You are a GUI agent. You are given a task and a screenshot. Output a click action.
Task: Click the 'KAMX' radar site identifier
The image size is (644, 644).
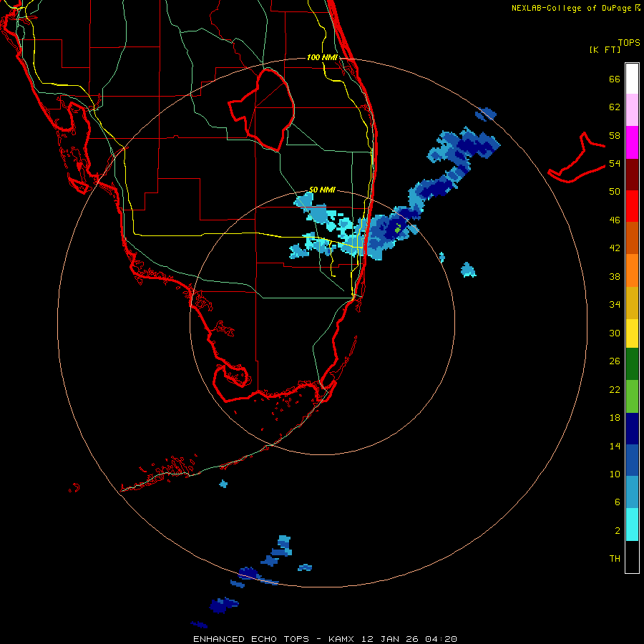tap(343, 639)
